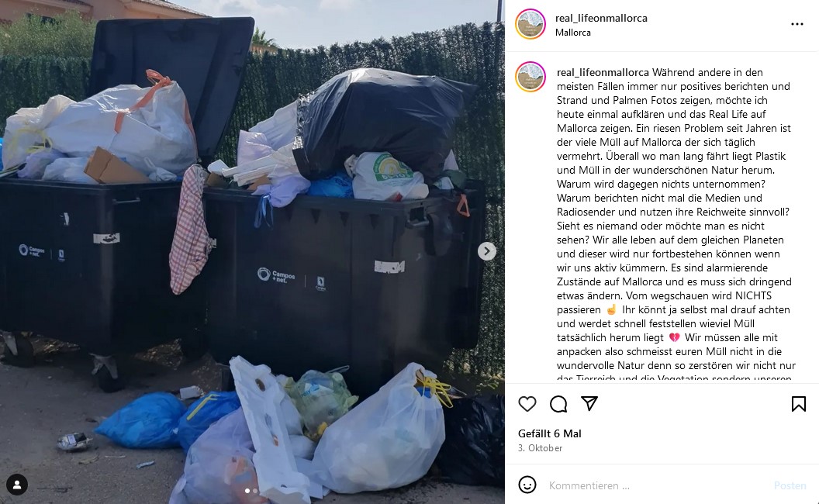819x504 pixels.
Task: Open the Mallorca location link
Action: 573,33
